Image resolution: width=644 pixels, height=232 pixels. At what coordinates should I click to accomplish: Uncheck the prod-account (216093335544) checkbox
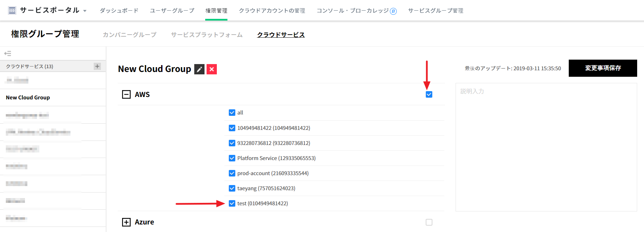(x=232, y=173)
